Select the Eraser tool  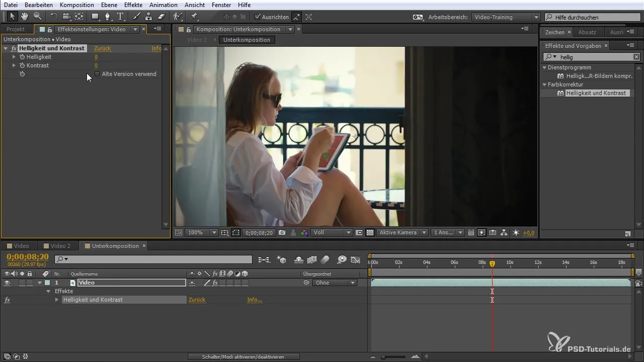162,17
